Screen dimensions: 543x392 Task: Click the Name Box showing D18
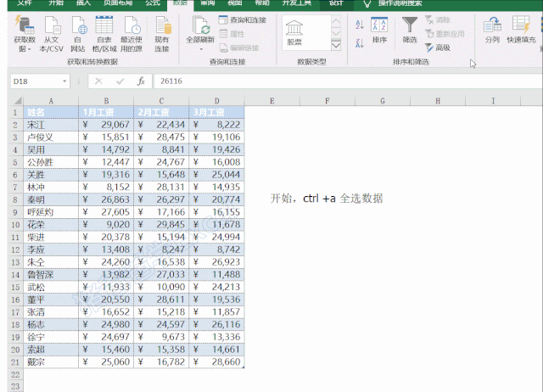40,81
